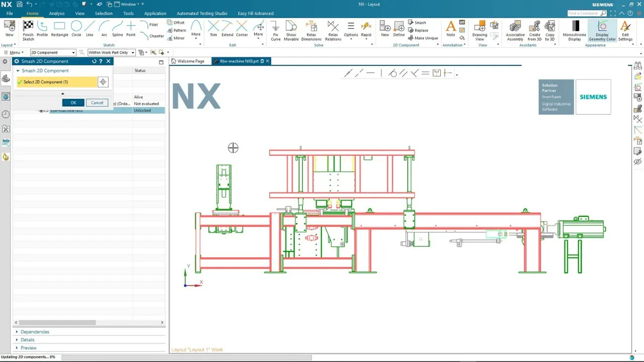Apply the Fillet tool
This screenshot has width=644, height=362.
pyautogui.click(x=149, y=25)
